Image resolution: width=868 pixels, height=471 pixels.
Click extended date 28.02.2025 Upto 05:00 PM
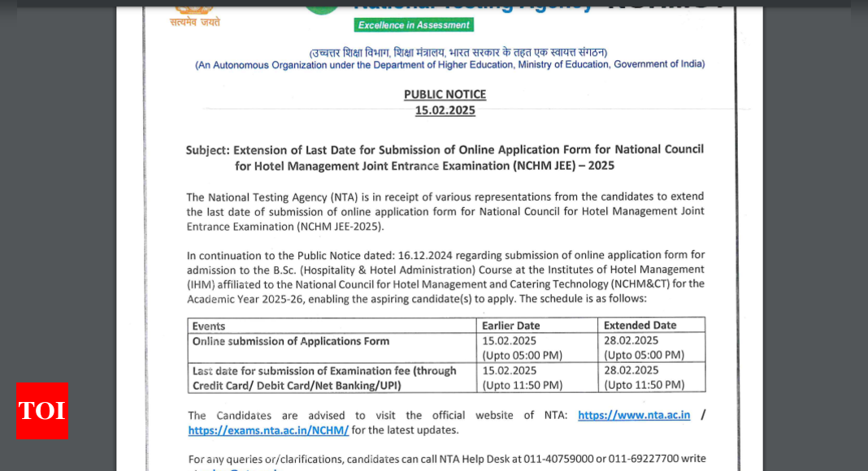coord(644,348)
